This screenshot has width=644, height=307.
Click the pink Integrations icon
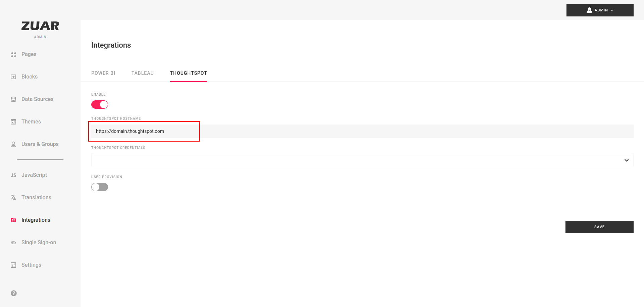coord(13,220)
